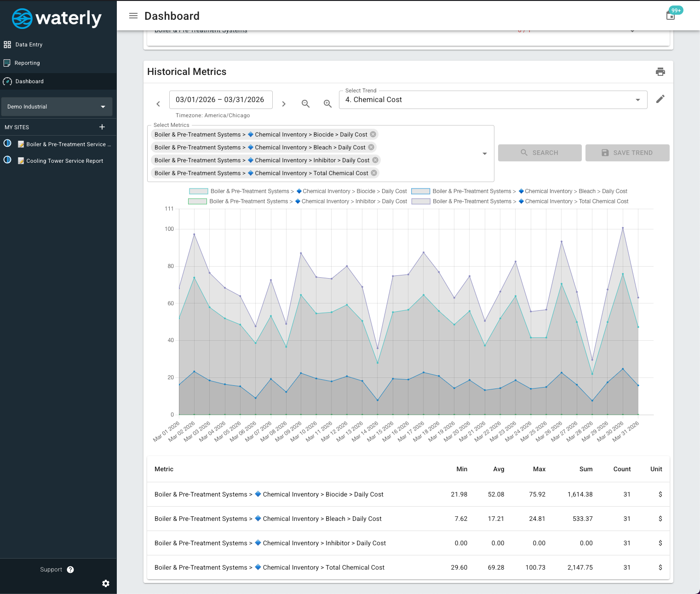Select the Total Chemical Cost row name in table

pos(270,568)
